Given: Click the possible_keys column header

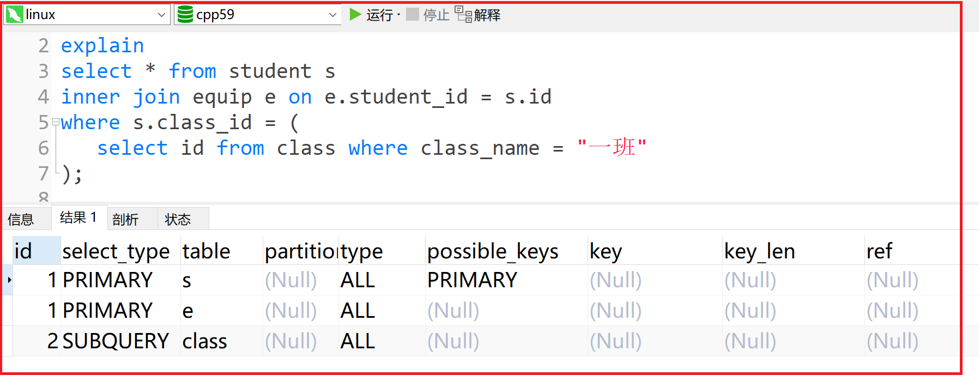Looking at the screenshot, I should (493, 251).
